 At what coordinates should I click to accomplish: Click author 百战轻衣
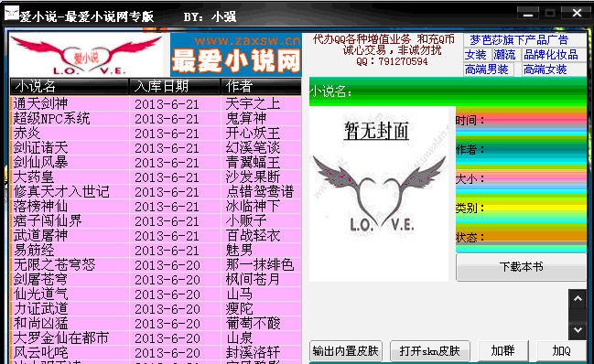pyautogui.click(x=253, y=236)
